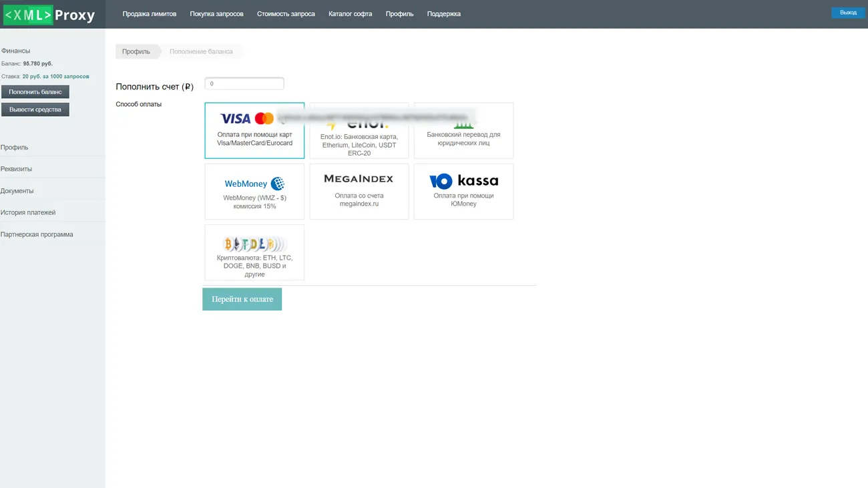Open История платежей in the sidebar
Image resolution: width=868 pixels, height=488 pixels.
click(x=28, y=212)
